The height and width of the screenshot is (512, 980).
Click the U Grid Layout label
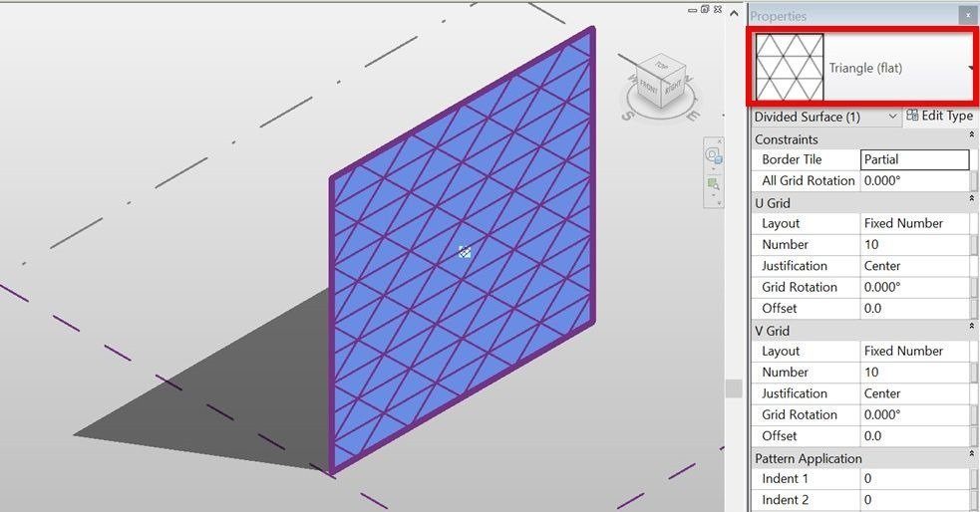781,223
